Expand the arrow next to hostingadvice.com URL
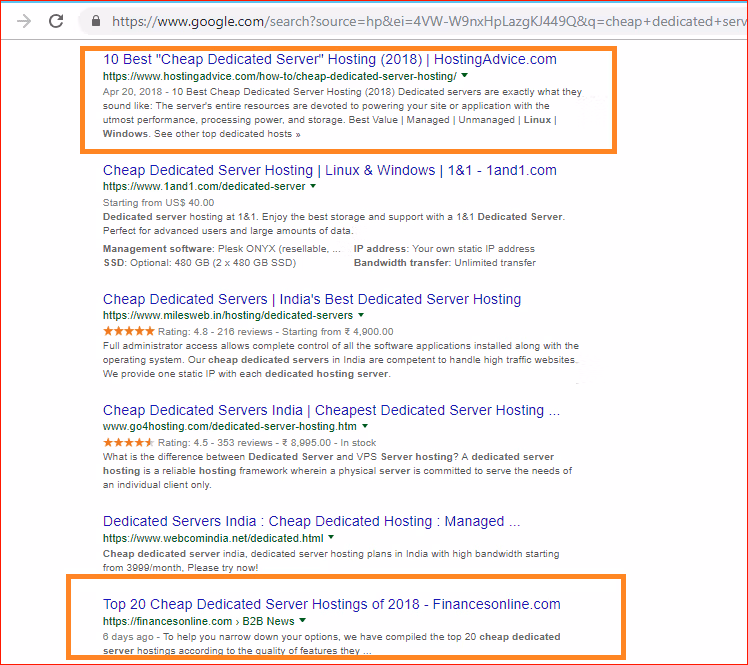This screenshot has width=748, height=665. click(x=465, y=76)
